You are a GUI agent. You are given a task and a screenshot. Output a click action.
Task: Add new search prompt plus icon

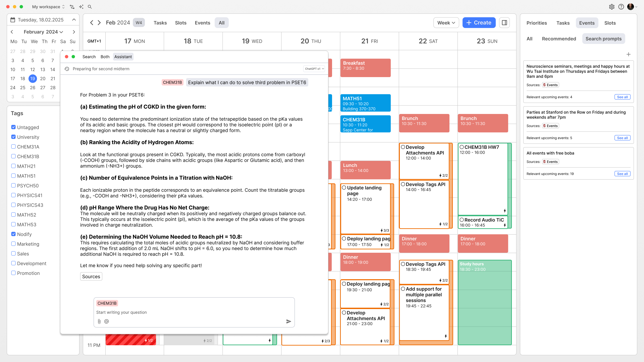628,55
